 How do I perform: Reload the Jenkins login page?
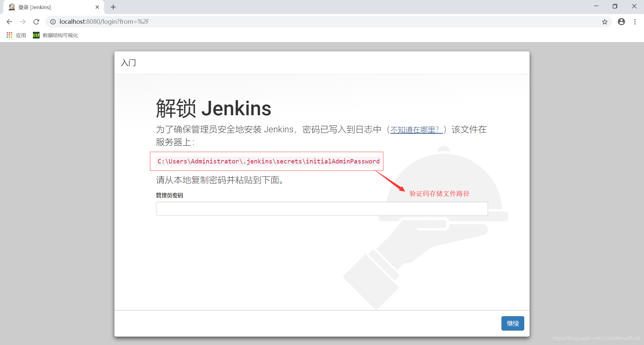point(36,22)
